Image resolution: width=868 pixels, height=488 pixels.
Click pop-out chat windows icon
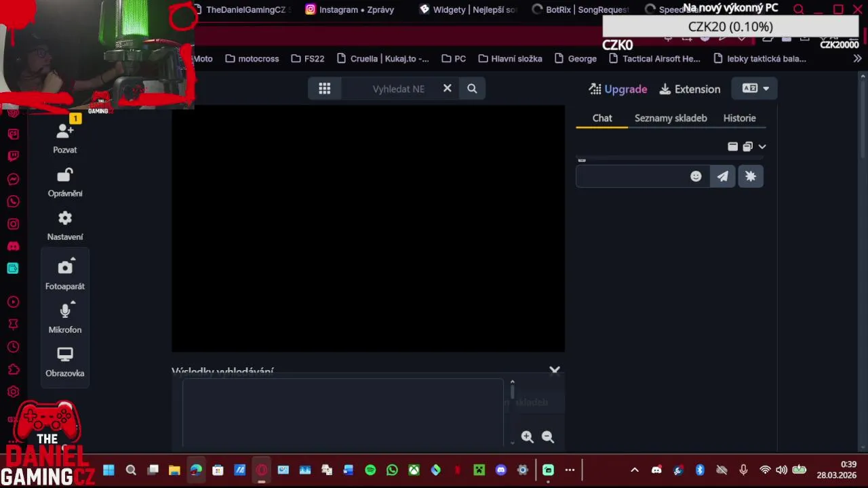click(x=747, y=146)
